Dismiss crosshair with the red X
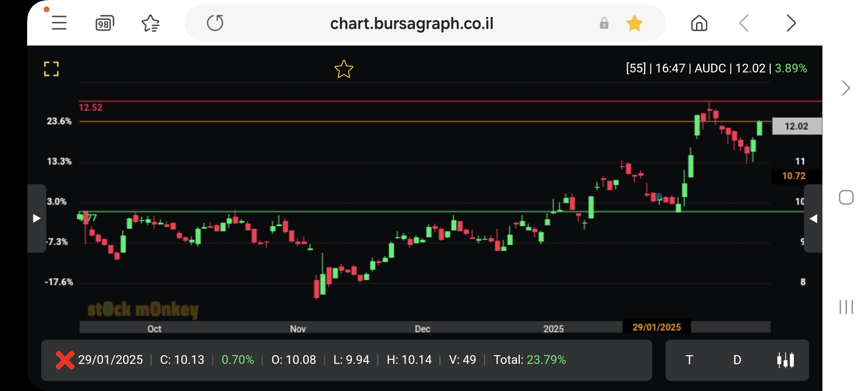Screen dimensions: 868x391 [65, 360]
